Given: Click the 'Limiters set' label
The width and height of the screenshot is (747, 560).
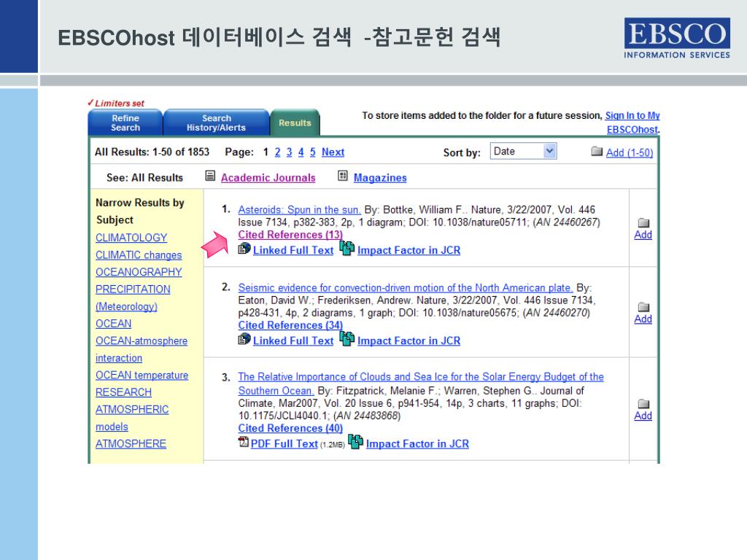Looking at the screenshot, I should 116,103.
